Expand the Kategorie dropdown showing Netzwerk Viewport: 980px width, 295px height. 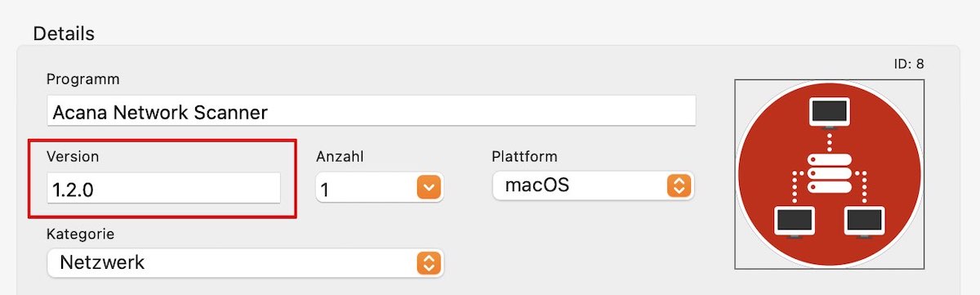click(x=245, y=263)
